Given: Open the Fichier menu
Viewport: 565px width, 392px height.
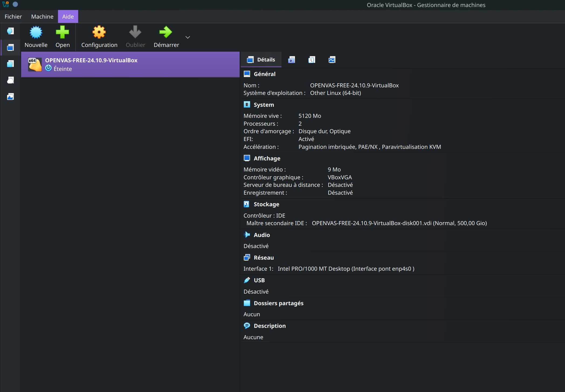Looking at the screenshot, I should 13,17.
